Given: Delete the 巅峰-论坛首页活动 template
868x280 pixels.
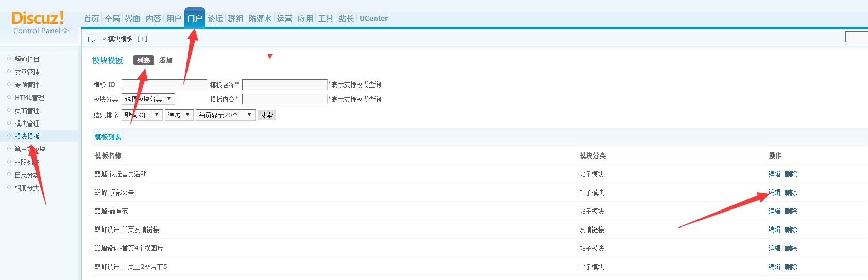Looking at the screenshot, I should coord(791,174).
